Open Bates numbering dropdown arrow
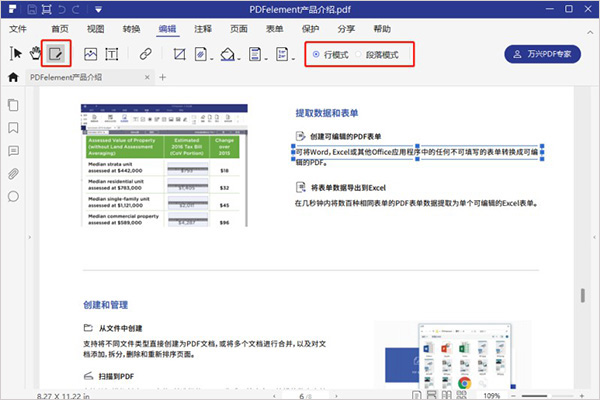Screen dimensions: 600x400 [293, 59]
